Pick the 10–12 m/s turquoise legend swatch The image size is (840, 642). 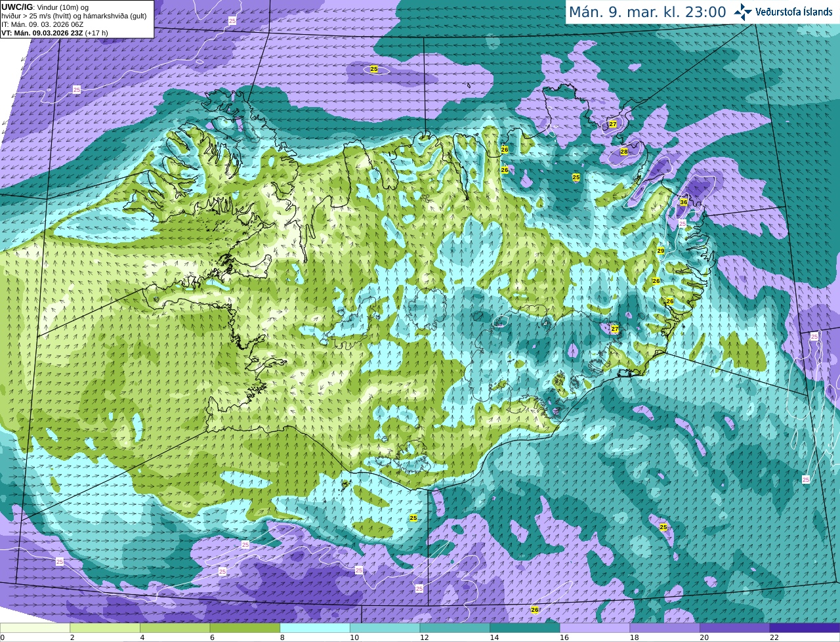coord(385,628)
